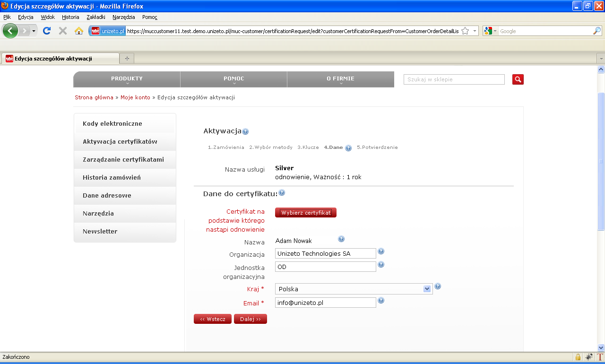Screen dimensions: 605x364
Task: Open the Plik menu
Action: [7, 17]
